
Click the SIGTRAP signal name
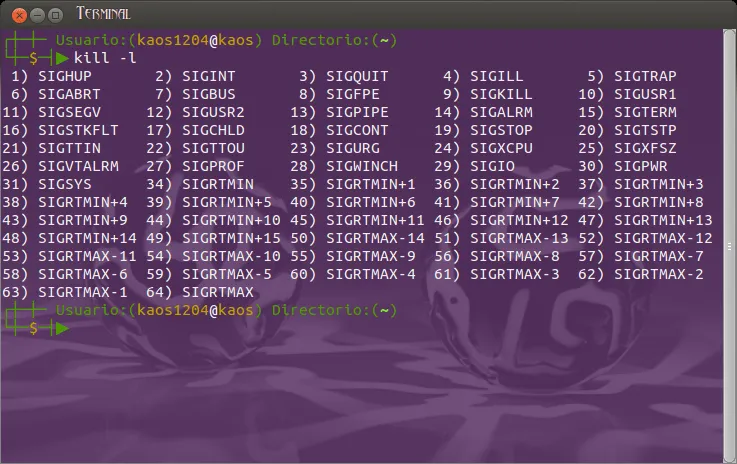tap(645, 76)
